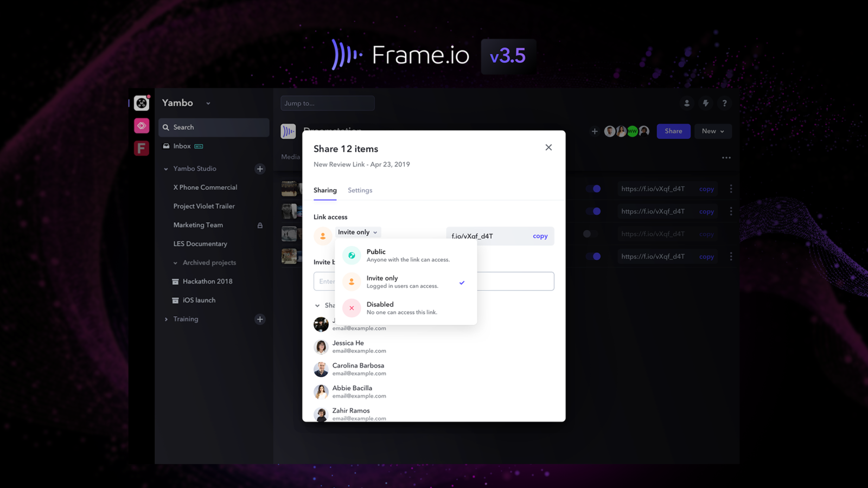Collapse the Archived projects section
The width and height of the screenshot is (868, 488).
tap(176, 262)
